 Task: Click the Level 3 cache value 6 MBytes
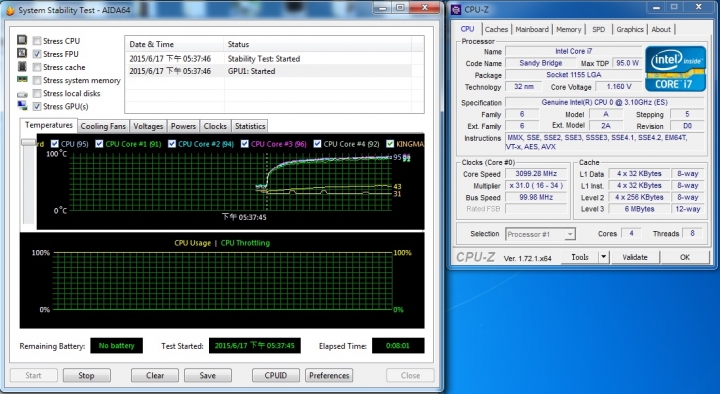[x=639, y=209]
